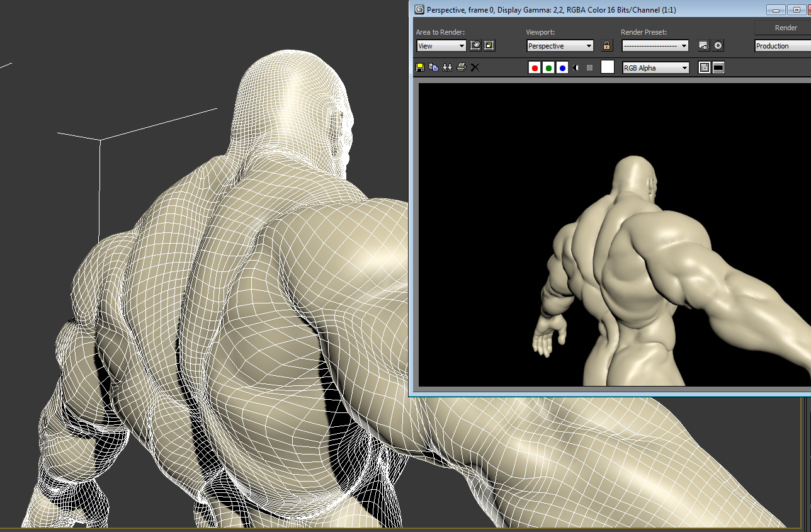Toggle the UI overlay icon
This screenshot has height=532, width=811.
pos(705,67)
